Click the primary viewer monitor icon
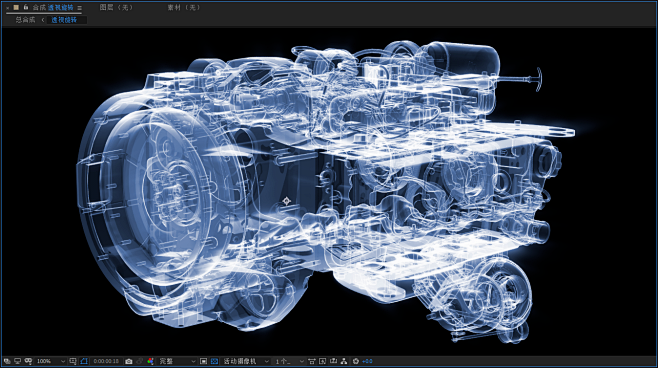The width and height of the screenshot is (658, 368). click(x=17, y=361)
